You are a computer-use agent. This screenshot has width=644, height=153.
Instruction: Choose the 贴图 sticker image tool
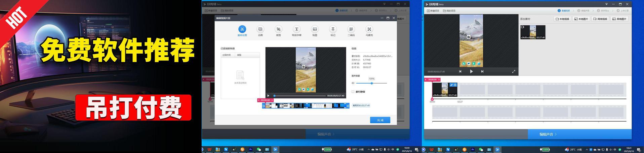(314, 29)
